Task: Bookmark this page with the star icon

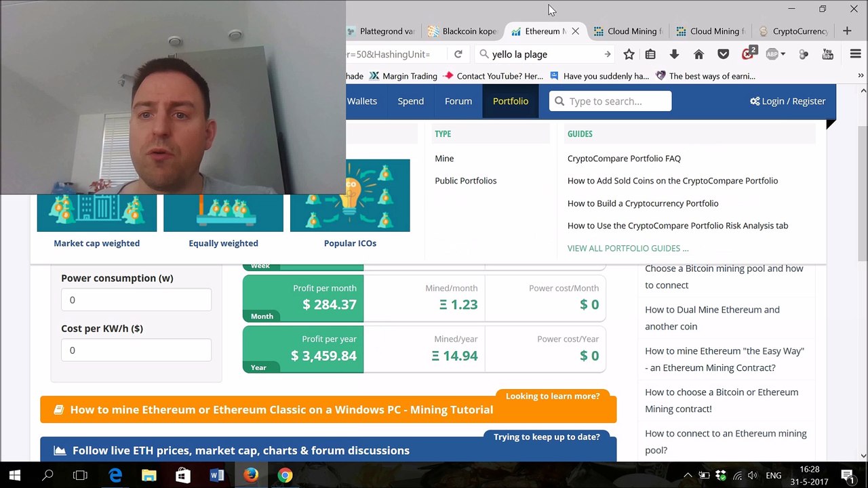Action: point(629,54)
